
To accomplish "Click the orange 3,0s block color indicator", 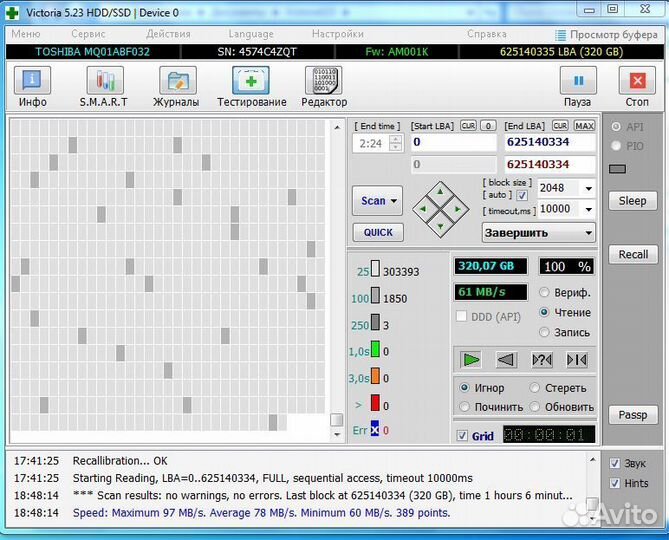I will [375, 376].
